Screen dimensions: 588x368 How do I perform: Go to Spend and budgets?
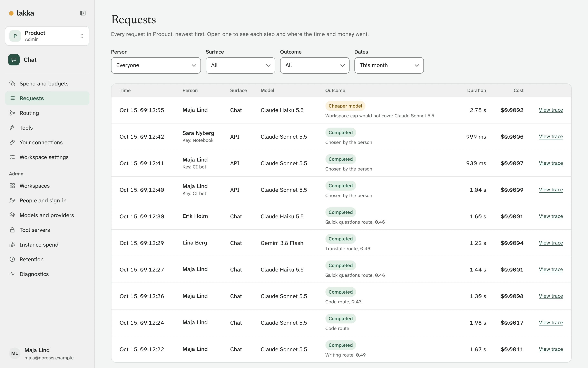tap(47, 83)
